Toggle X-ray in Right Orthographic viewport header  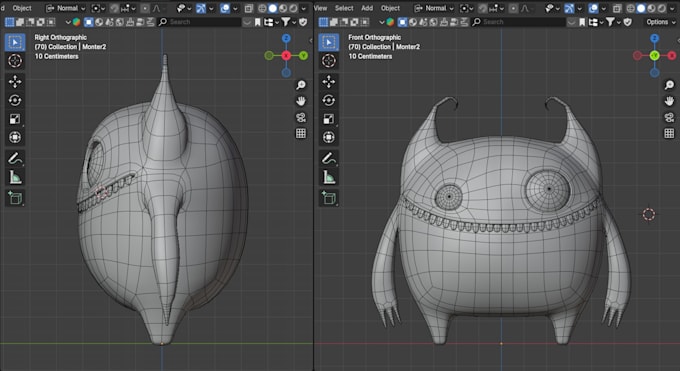coord(248,9)
